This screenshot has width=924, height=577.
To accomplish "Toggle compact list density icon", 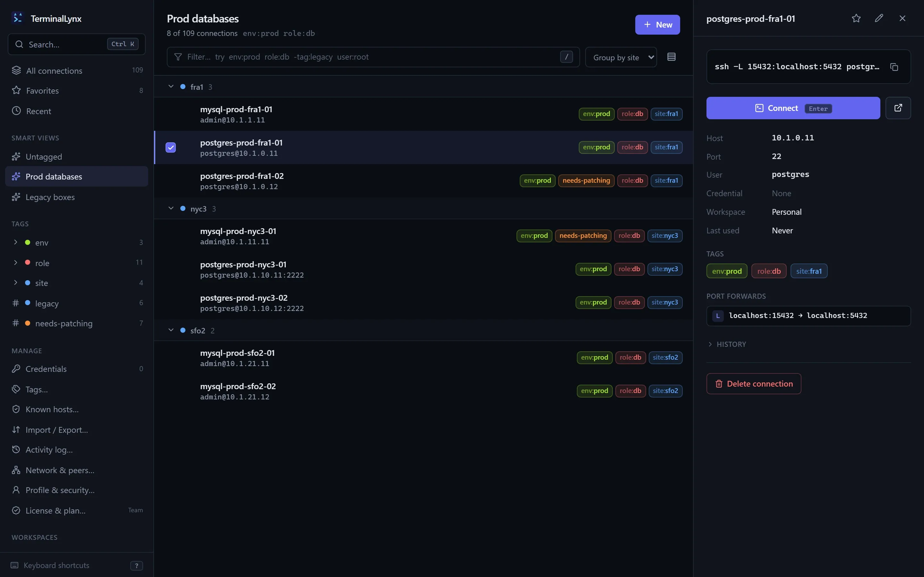I will coord(671,57).
